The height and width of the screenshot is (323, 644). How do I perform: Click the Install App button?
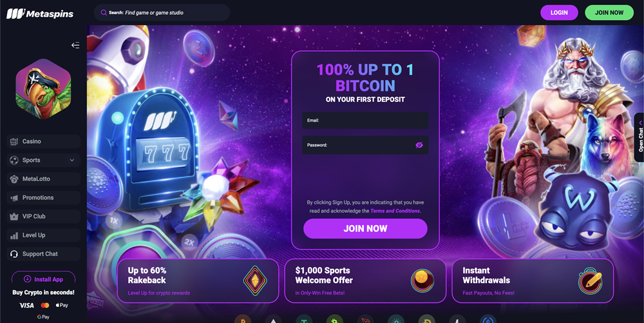coord(44,279)
